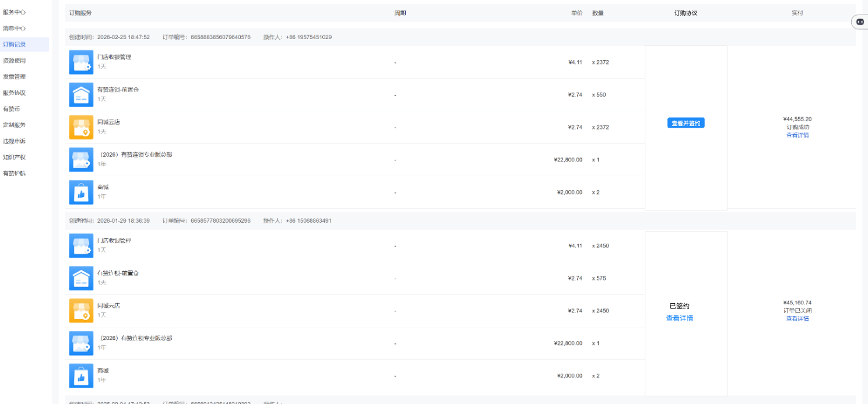Click order number 6658883656079640576
The width and height of the screenshot is (868, 404).
tap(220, 37)
